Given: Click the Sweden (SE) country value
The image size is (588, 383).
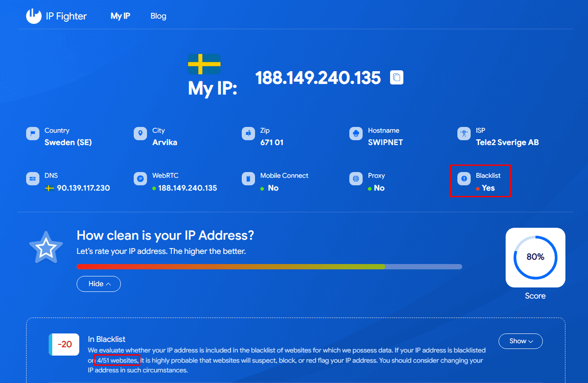Looking at the screenshot, I should (68, 142).
